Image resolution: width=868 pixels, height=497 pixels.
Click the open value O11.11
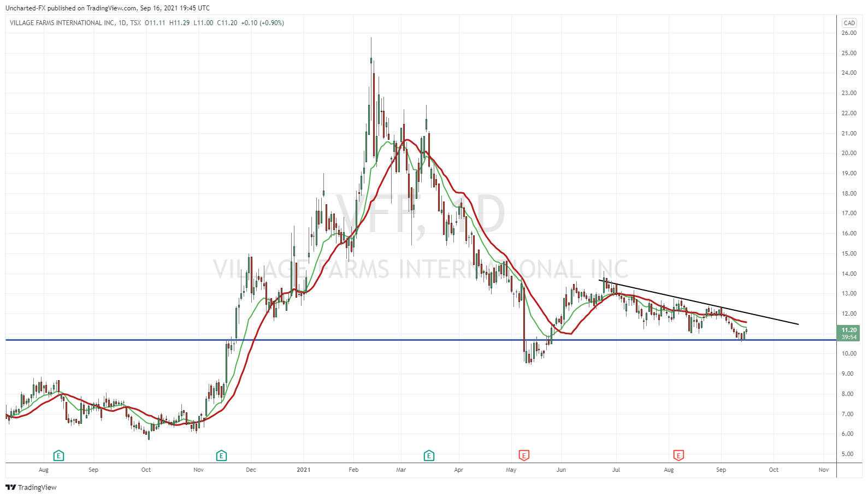pos(155,23)
